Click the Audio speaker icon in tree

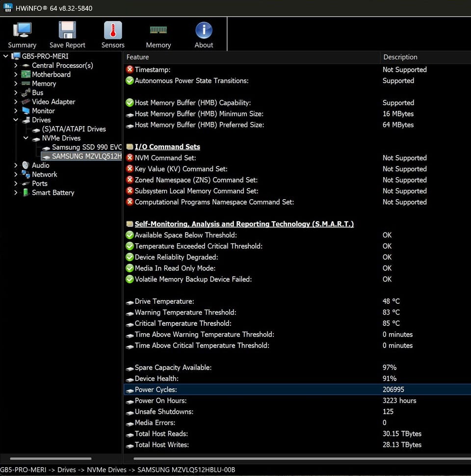click(26, 165)
